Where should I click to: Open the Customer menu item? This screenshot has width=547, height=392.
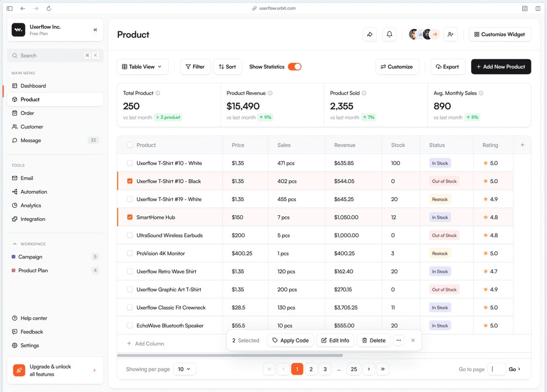tap(55, 126)
